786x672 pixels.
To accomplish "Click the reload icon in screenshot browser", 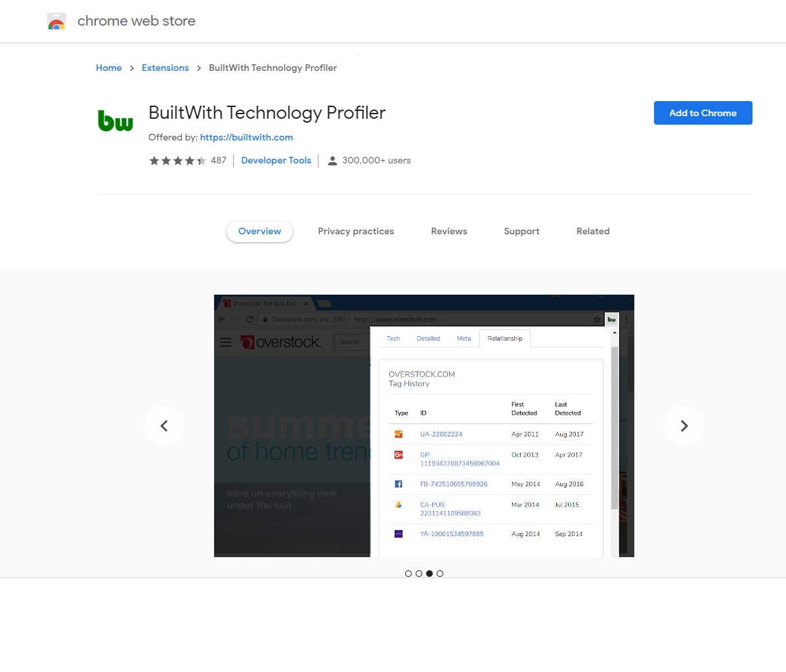I will 249,319.
